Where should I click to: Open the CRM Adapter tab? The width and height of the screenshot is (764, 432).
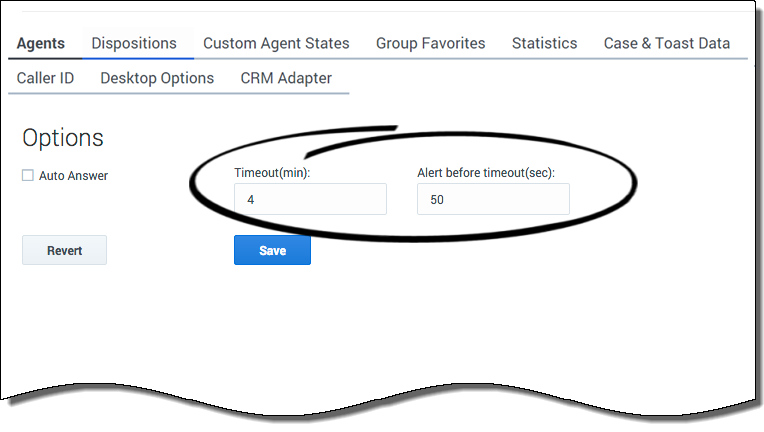[x=286, y=78]
